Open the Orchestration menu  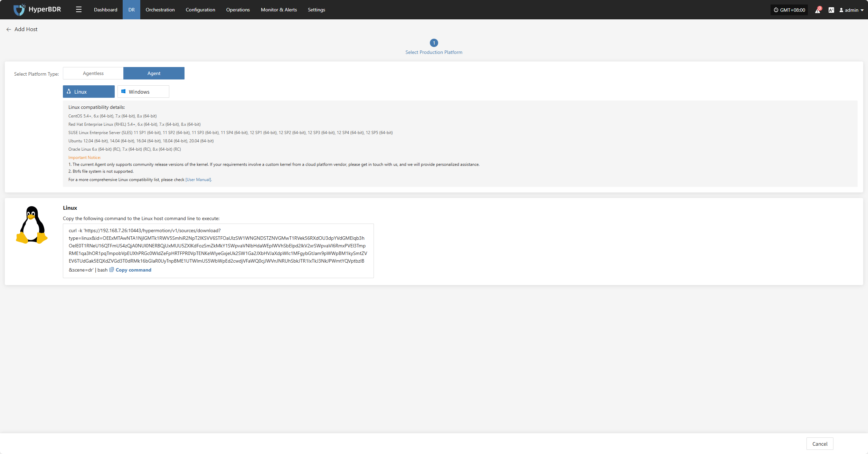click(x=160, y=10)
